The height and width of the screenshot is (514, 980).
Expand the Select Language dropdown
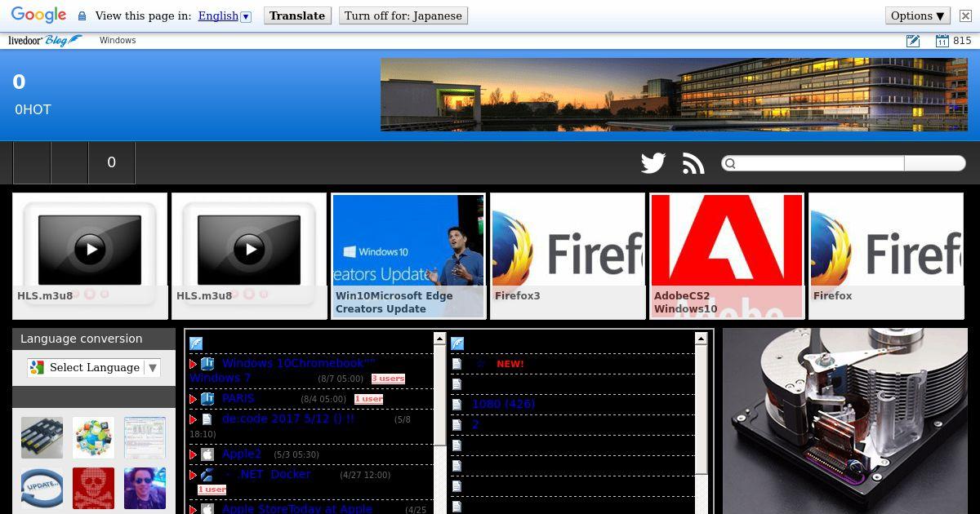[94, 368]
